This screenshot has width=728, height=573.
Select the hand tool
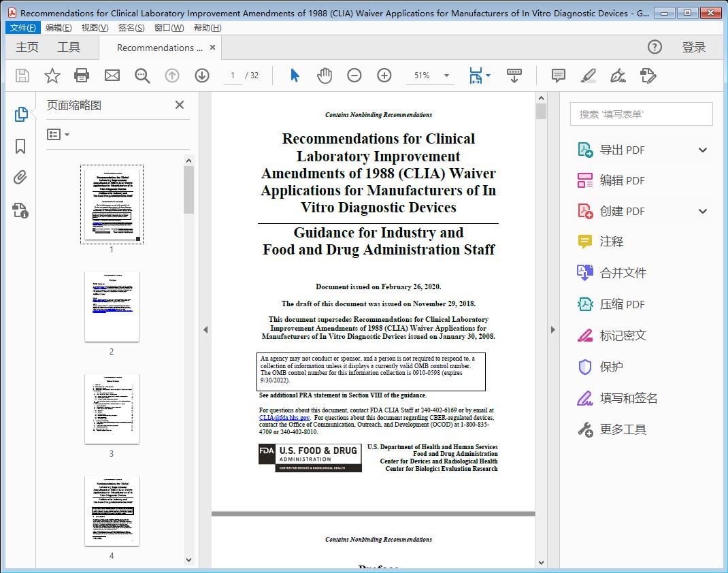coord(325,76)
